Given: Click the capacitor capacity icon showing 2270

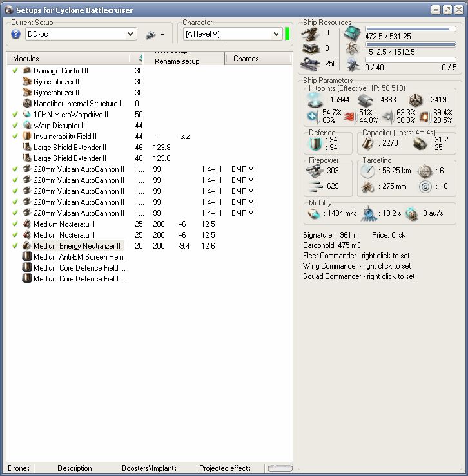Looking at the screenshot, I should pyautogui.click(x=367, y=143).
